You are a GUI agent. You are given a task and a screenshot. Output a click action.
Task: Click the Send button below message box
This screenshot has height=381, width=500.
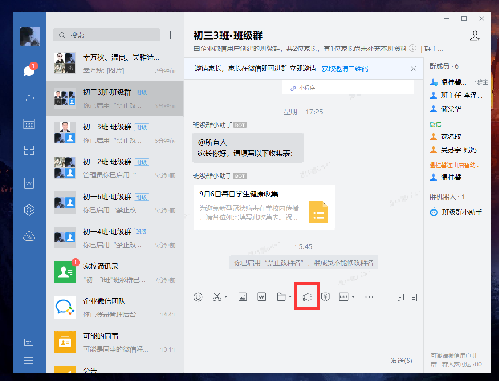402,360
